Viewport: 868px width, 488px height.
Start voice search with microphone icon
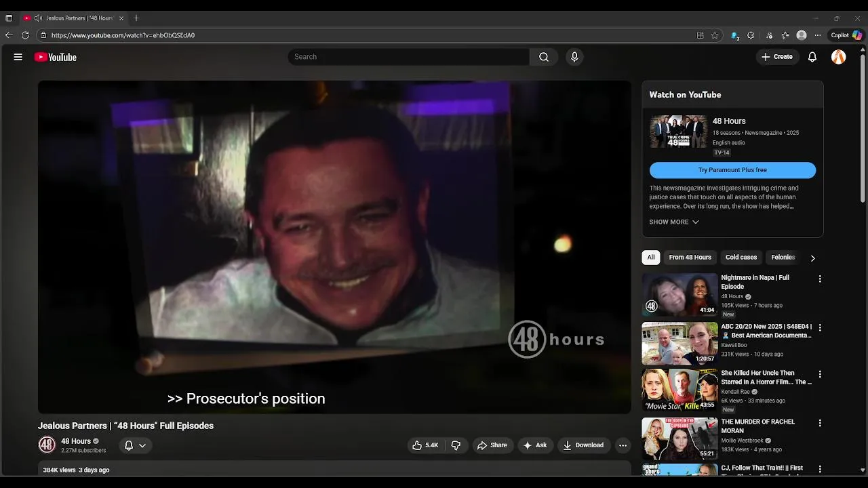[574, 57]
